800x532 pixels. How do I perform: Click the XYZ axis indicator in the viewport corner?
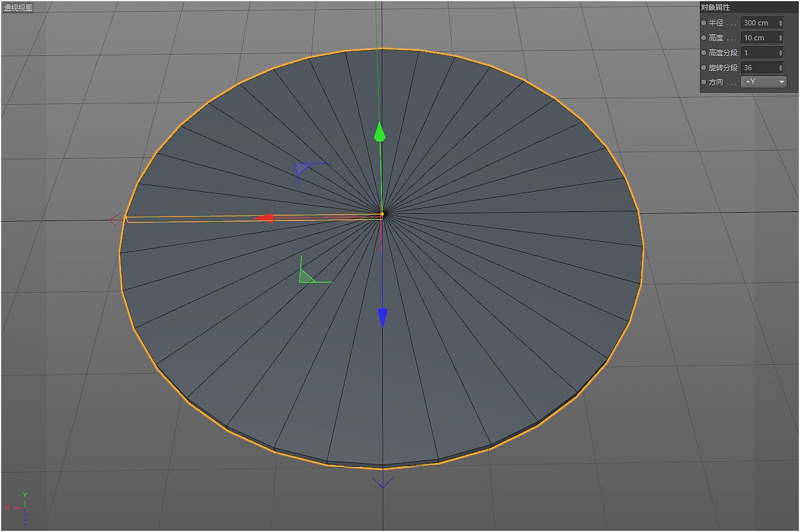point(18,509)
